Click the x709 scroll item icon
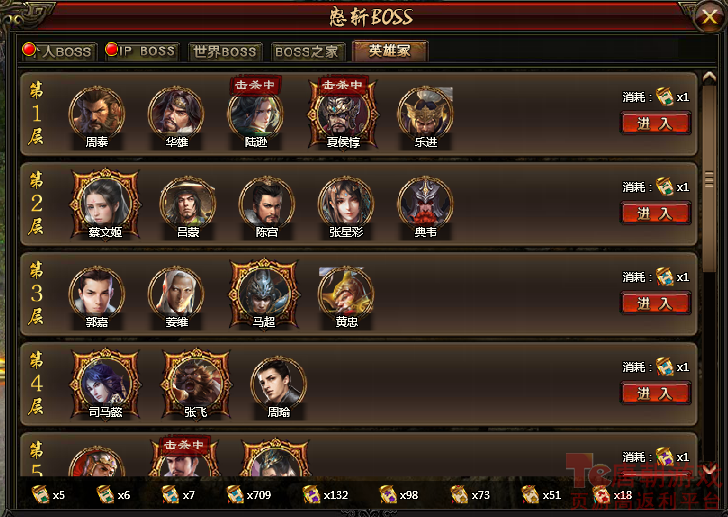Screen dimensions: 728x517 [235, 495]
